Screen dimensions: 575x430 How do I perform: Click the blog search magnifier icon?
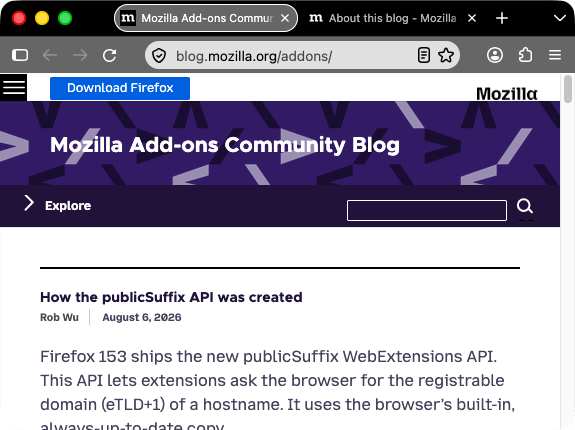pyautogui.click(x=525, y=206)
